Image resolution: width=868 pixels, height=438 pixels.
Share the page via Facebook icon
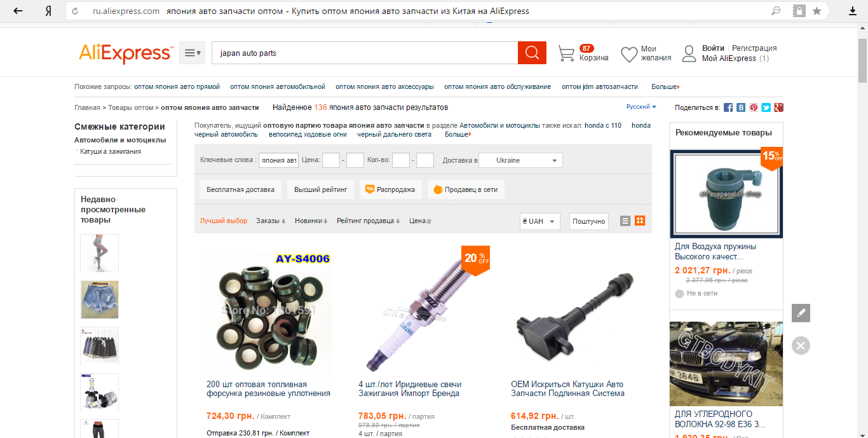(728, 107)
